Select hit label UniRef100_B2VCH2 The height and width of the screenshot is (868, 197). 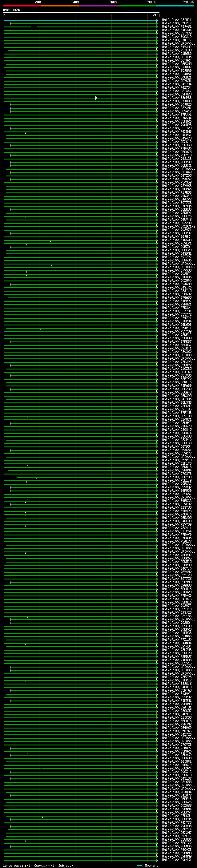point(176,504)
